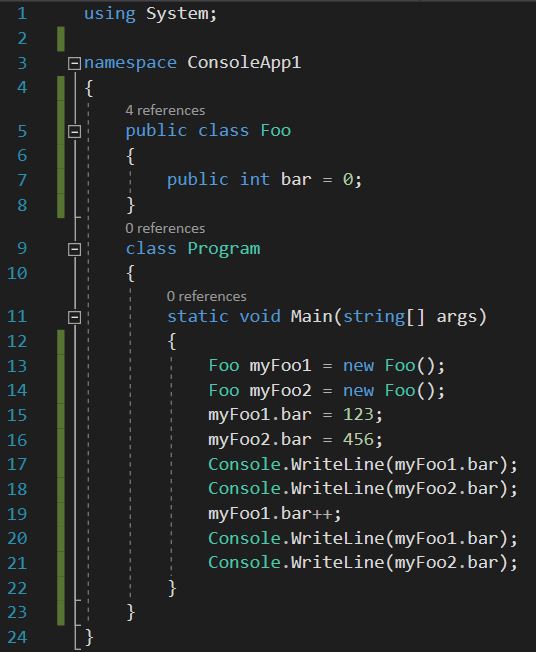Click the opening brace on line 10
The width and height of the screenshot is (536, 652).
point(130,274)
